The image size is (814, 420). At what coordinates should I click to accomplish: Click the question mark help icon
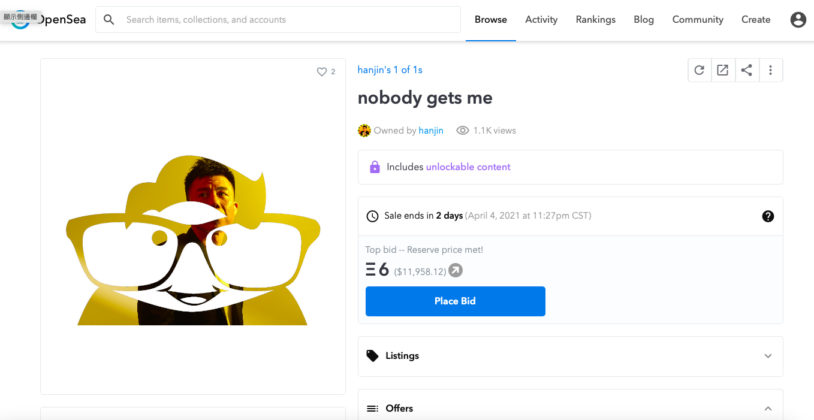point(768,216)
